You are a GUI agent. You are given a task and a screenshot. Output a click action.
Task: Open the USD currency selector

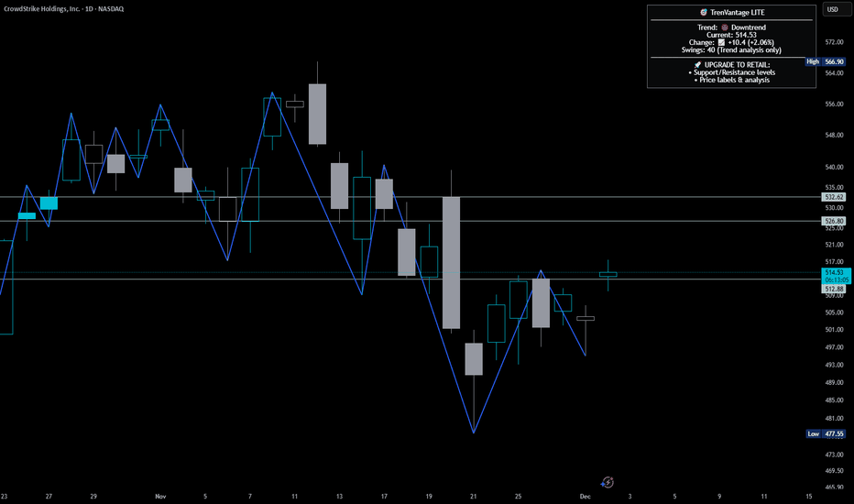click(x=833, y=10)
